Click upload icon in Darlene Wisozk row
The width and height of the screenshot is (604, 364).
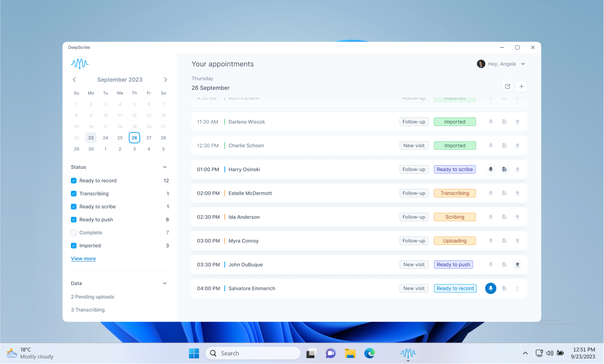tap(517, 122)
